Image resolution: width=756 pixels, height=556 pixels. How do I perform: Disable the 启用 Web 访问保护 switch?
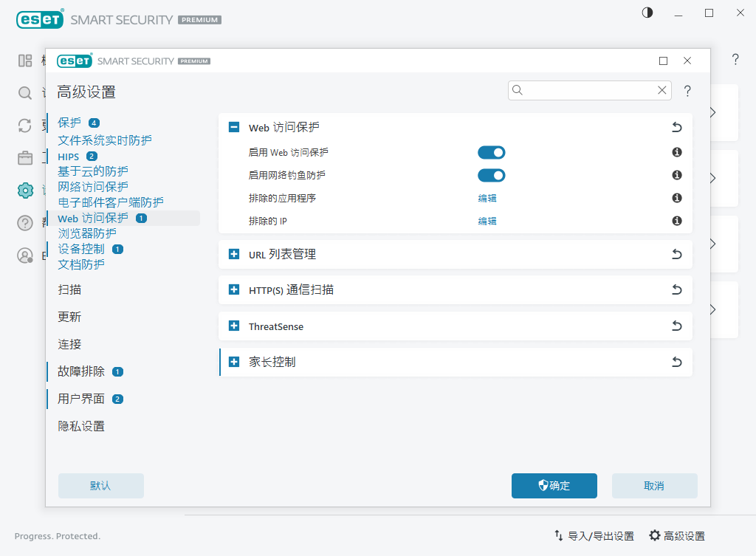click(x=491, y=152)
